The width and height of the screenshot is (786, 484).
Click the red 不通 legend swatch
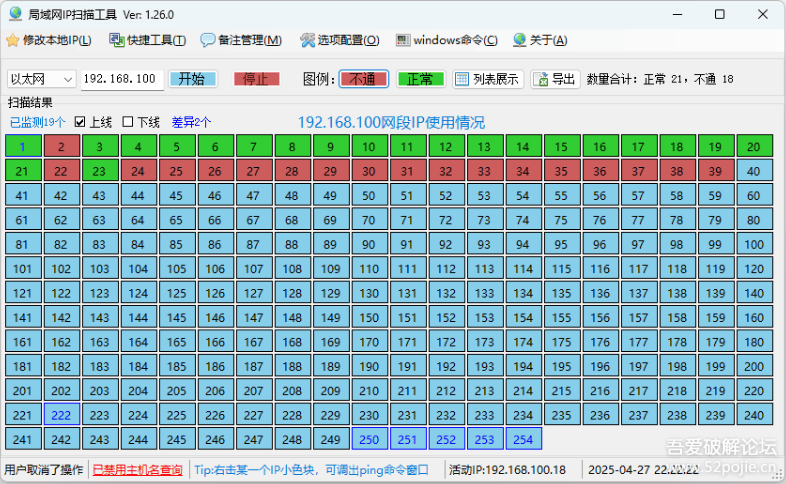pyautogui.click(x=363, y=79)
